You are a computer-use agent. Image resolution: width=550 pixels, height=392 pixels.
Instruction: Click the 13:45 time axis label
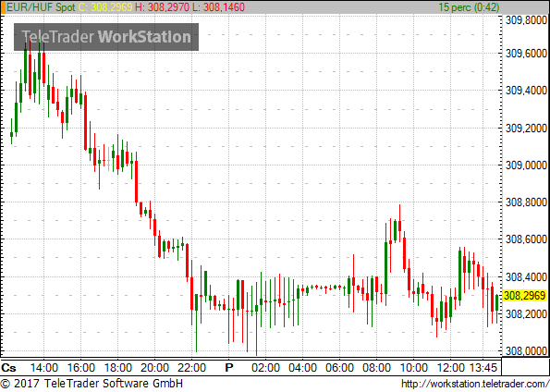[483, 368]
